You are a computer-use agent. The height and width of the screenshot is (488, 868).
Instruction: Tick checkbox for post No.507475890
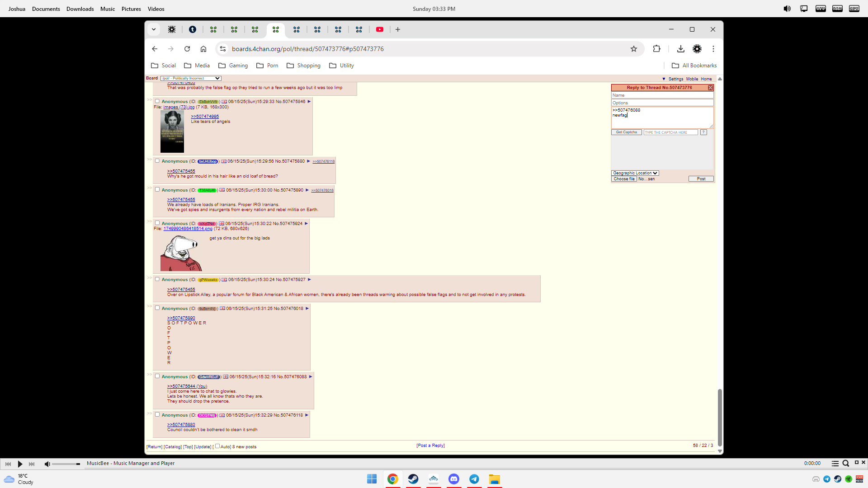click(157, 190)
